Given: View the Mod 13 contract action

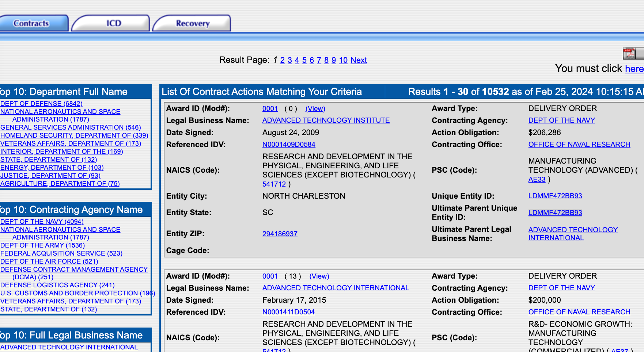Looking at the screenshot, I should pyautogui.click(x=319, y=276).
